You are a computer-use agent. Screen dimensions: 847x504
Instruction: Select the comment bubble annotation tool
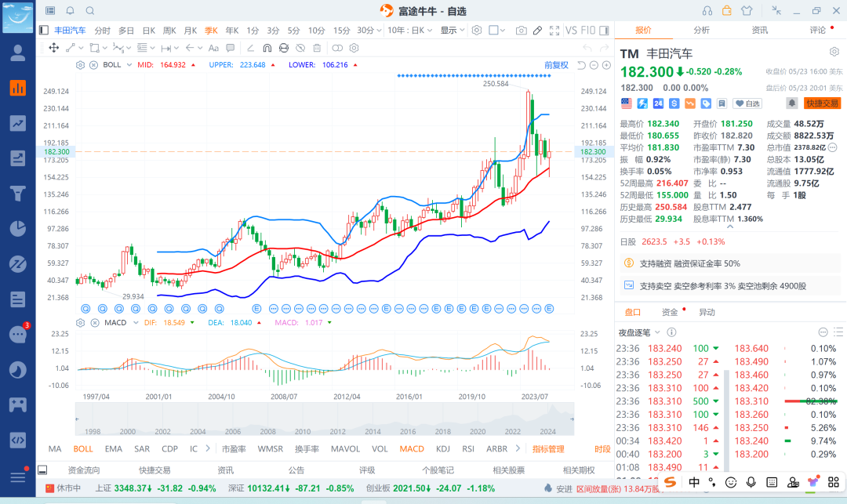(x=230, y=48)
